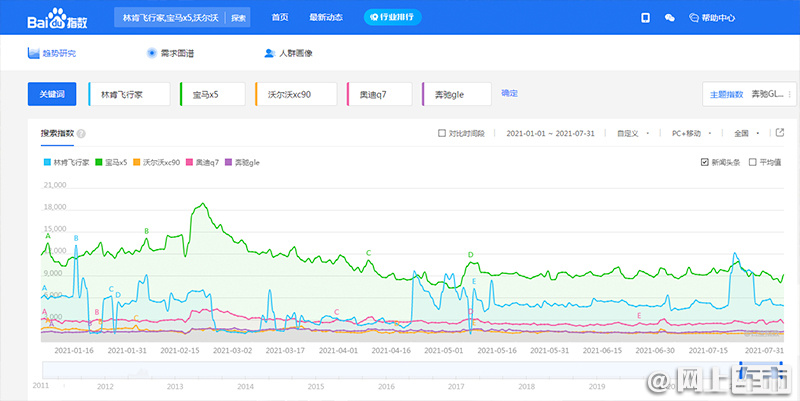Open the mobile version phone icon
800x401 pixels.
click(x=645, y=18)
